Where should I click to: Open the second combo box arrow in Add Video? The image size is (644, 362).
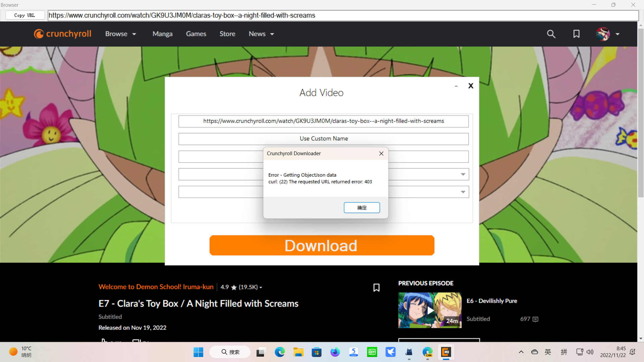[x=463, y=192]
